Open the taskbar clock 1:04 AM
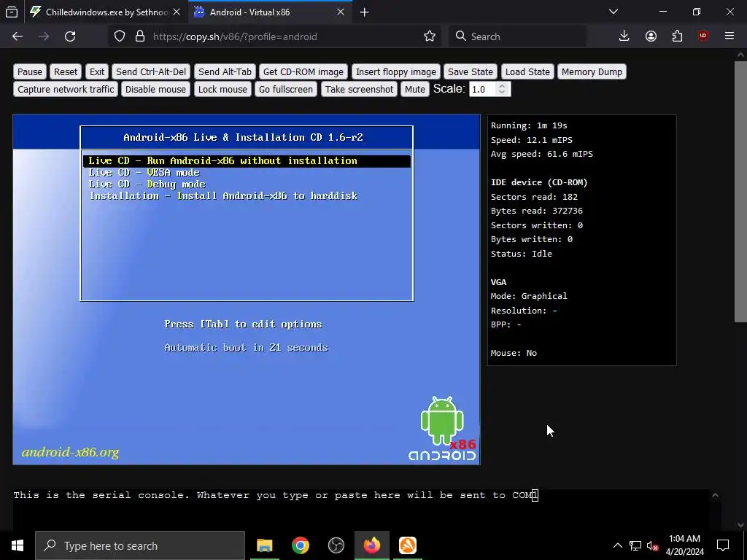Image resolution: width=747 pixels, height=560 pixels. pyautogui.click(x=684, y=545)
